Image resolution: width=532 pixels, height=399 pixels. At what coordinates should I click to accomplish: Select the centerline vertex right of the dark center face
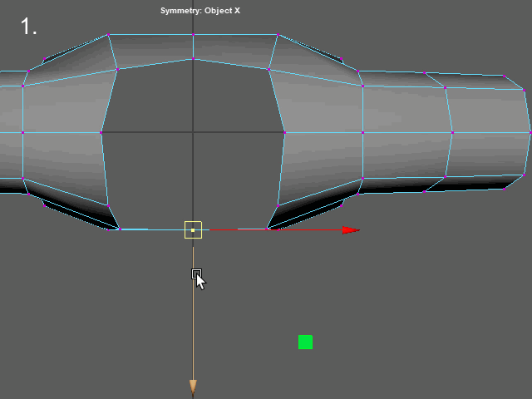tap(284, 132)
